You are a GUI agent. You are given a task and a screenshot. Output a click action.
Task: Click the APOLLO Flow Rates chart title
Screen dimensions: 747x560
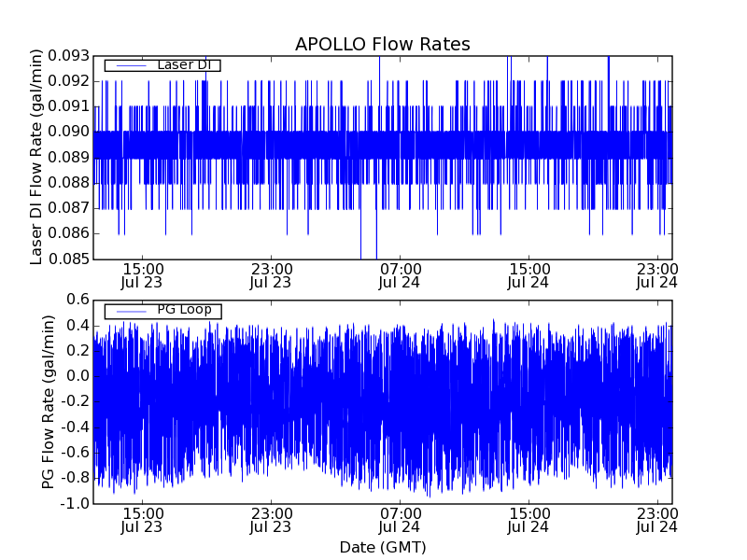tap(382, 45)
